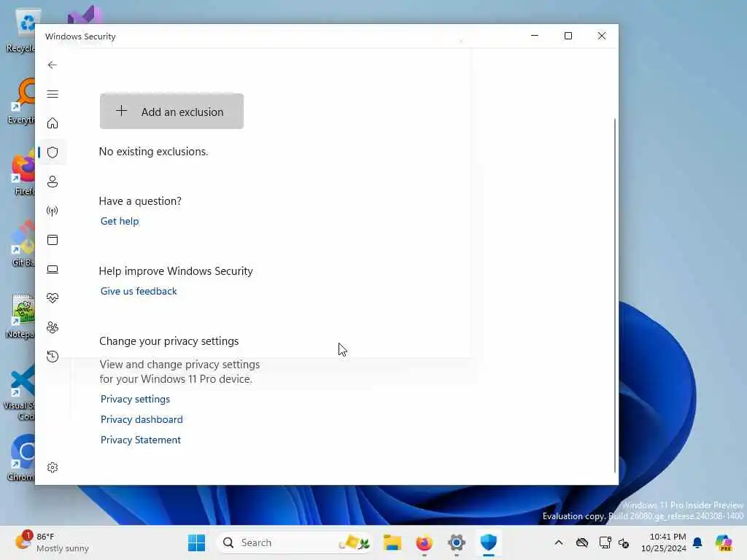Open App & browser control icon

pyautogui.click(x=53, y=239)
